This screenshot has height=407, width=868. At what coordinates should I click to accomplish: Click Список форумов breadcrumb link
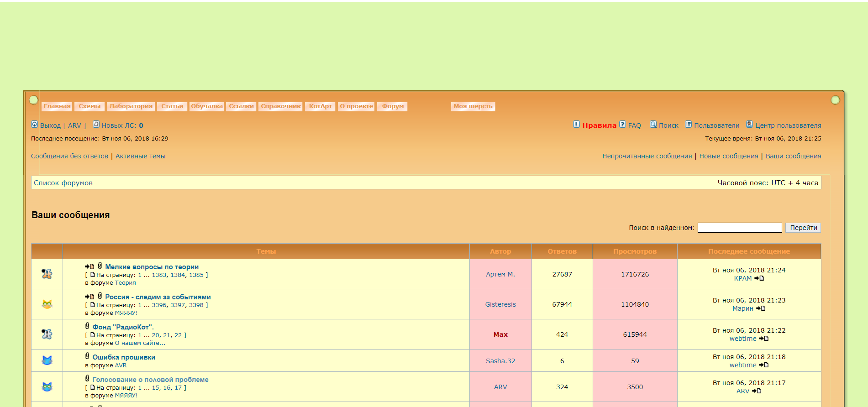pyautogui.click(x=63, y=183)
